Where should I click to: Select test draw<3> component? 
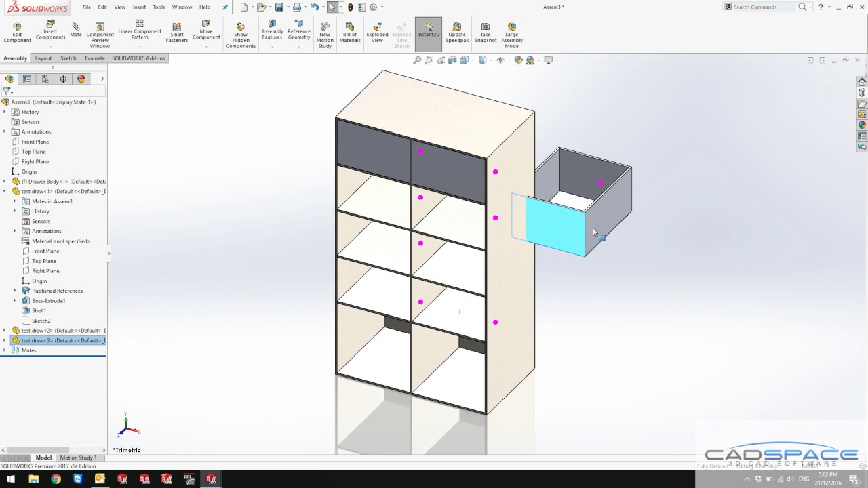point(58,340)
